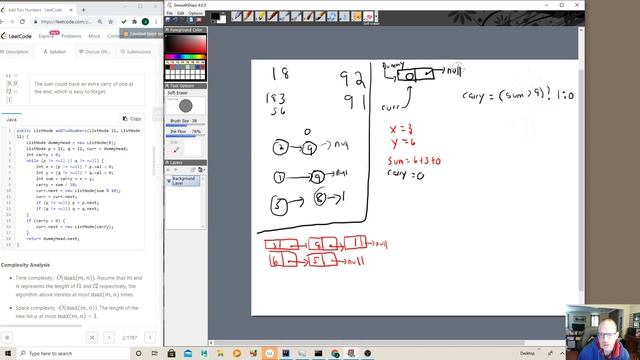Select the water drop blur tool
The image size is (640, 360).
pos(344,16)
